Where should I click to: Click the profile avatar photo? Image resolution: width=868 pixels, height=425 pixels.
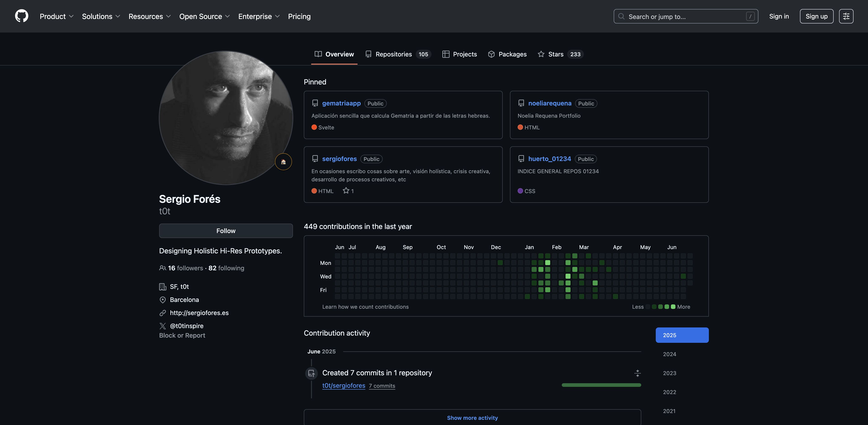coord(226,117)
